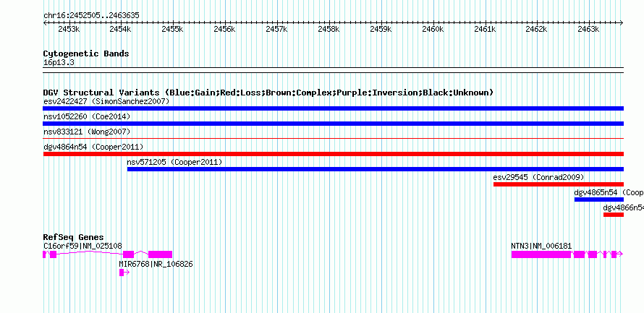The image size is (644, 313).
Task: Click the 2462k ruler tick label
Action: tap(537, 29)
